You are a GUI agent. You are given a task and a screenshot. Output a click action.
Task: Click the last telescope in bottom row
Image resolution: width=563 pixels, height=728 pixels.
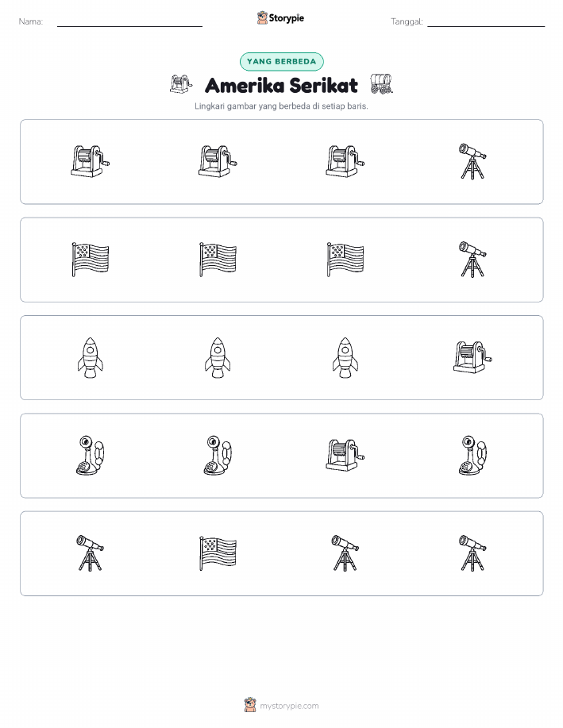[x=472, y=553]
